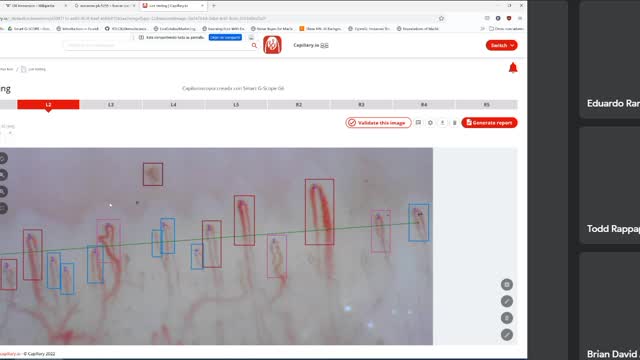Click the blue stop-sharing button

pos(225,37)
